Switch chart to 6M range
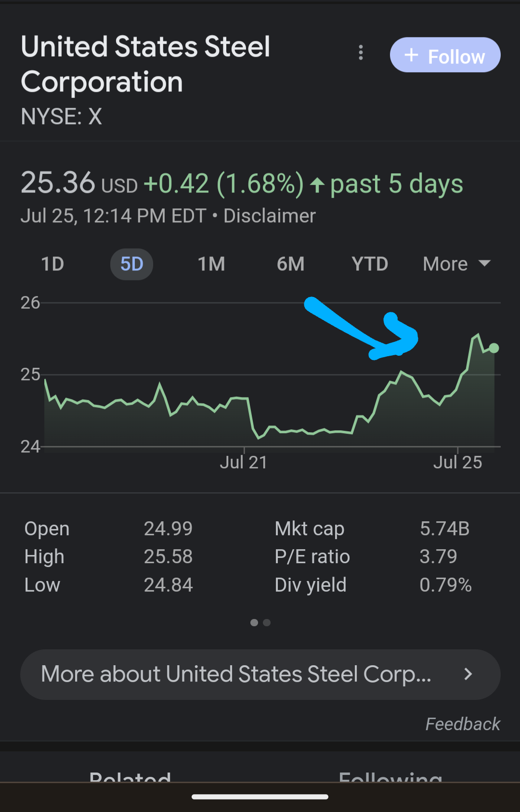 pos(290,264)
